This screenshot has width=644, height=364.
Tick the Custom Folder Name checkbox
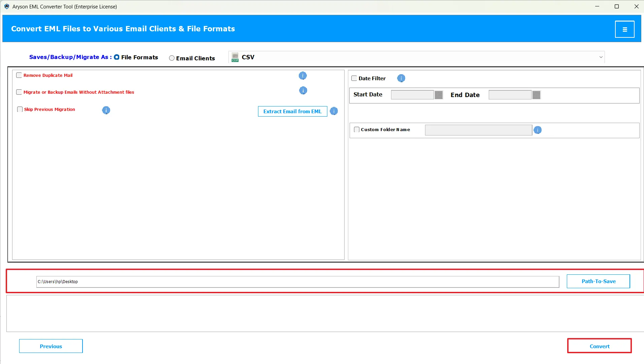tap(357, 129)
